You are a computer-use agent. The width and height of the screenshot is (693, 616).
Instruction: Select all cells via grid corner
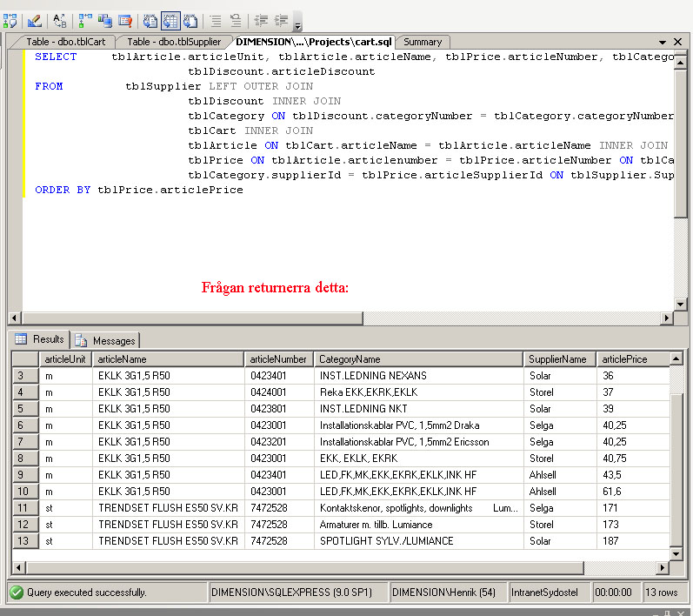pos(25,359)
